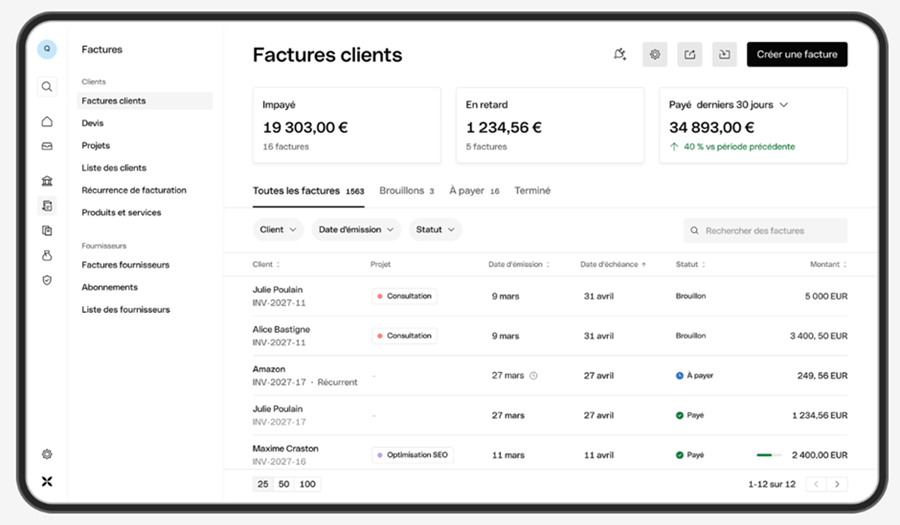Switch to the Brouillons tab
This screenshot has height=525, width=900.
point(406,190)
